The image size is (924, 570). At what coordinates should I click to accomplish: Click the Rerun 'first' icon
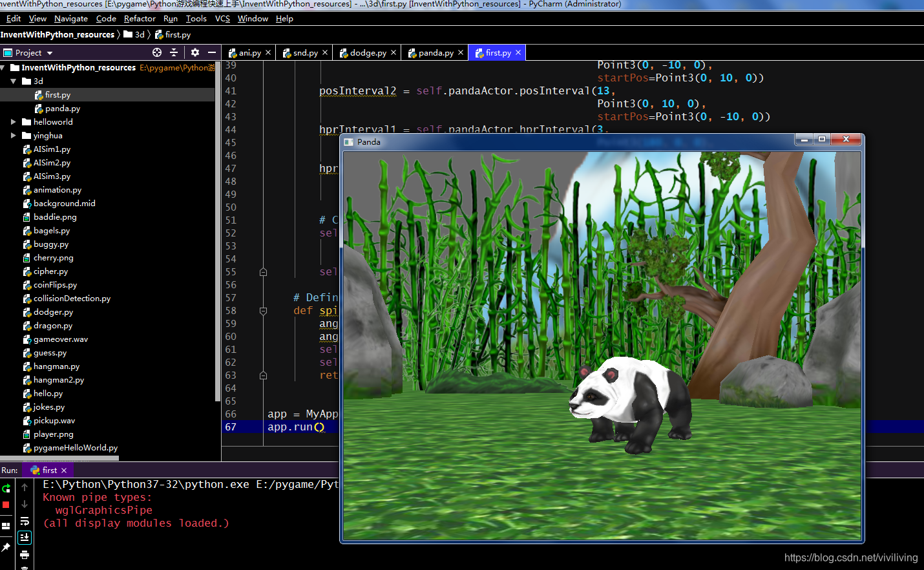[6, 489]
